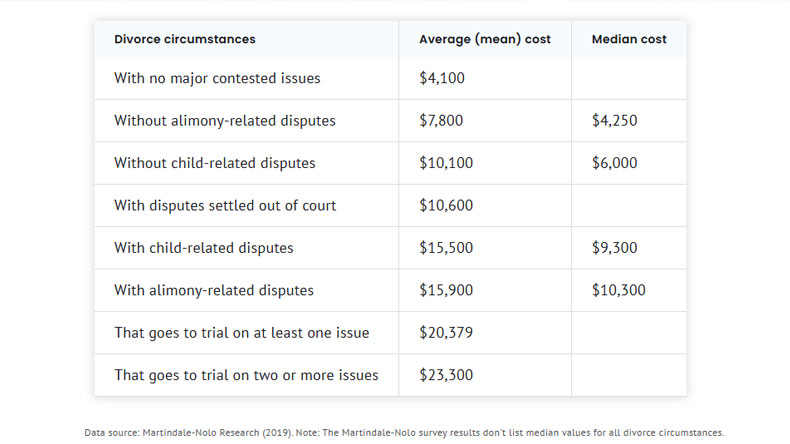Click the $15,900 average cost cell
Screen dimensions: 790x444
[446, 291]
